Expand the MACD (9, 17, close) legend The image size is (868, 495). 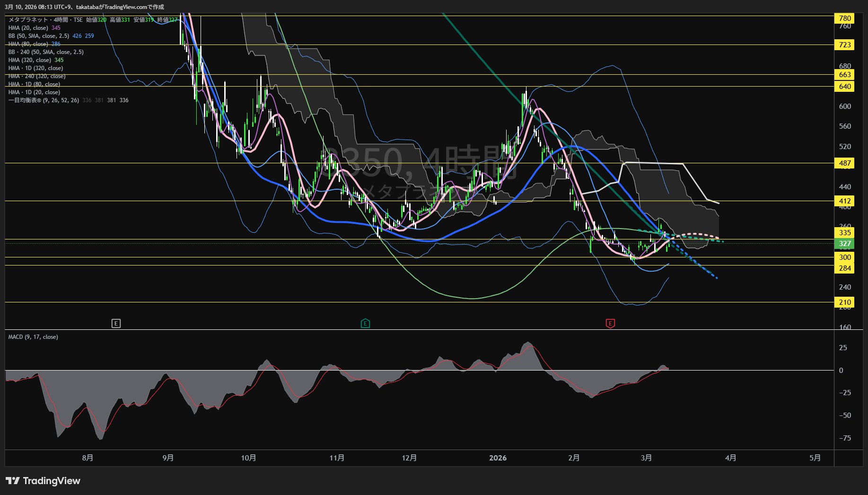33,337
